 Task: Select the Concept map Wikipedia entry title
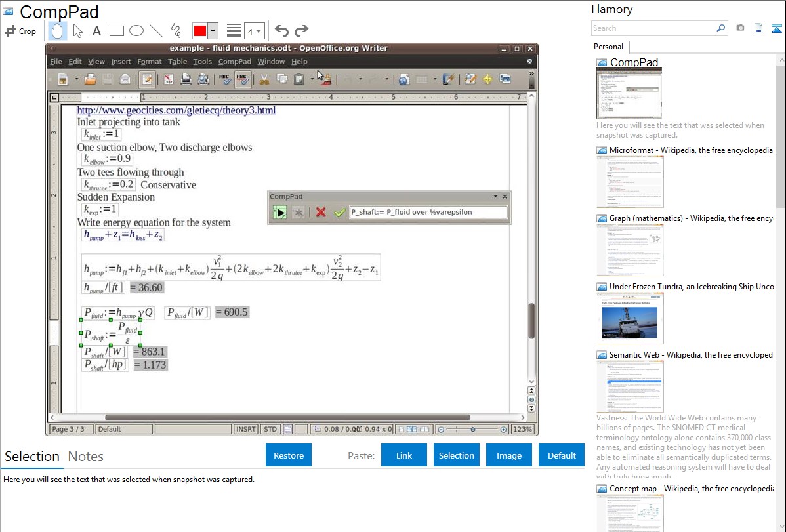click(x=691, y=489)
